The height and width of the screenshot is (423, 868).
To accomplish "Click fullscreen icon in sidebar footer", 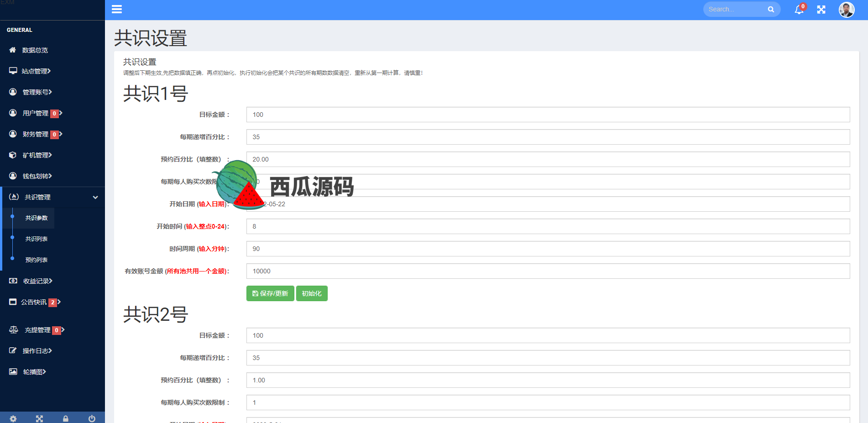I will 39,418.
